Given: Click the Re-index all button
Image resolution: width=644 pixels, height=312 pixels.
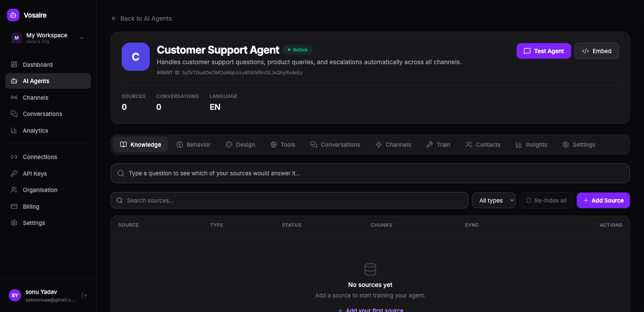Looking at the screenshot, I should [546, 200].
